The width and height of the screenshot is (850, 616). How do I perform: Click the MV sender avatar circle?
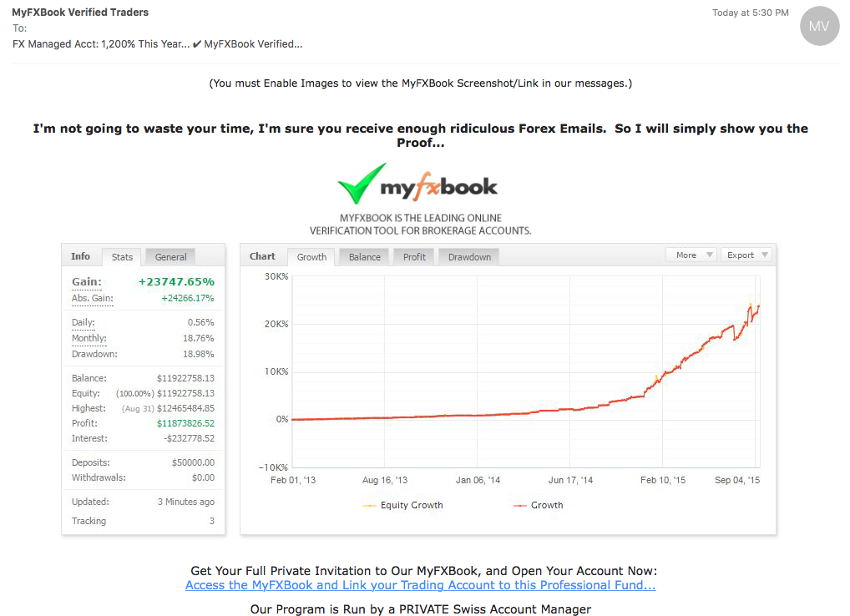pos(819,26)
